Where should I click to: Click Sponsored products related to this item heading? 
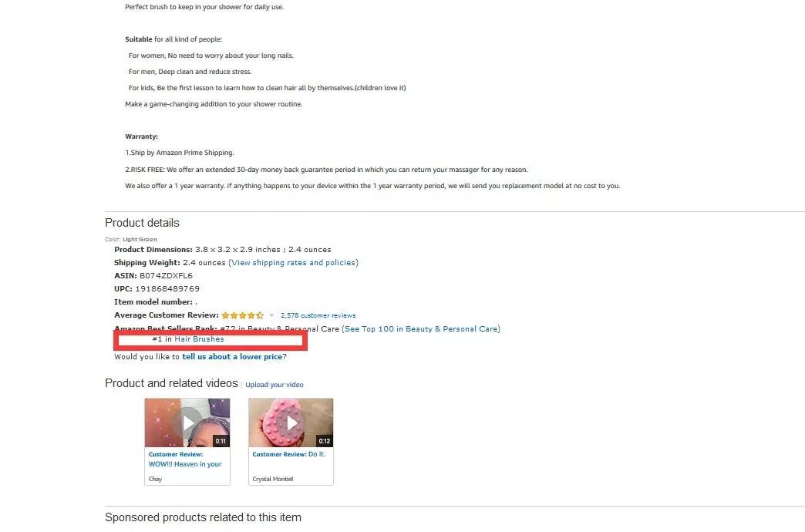click(204, 517)
